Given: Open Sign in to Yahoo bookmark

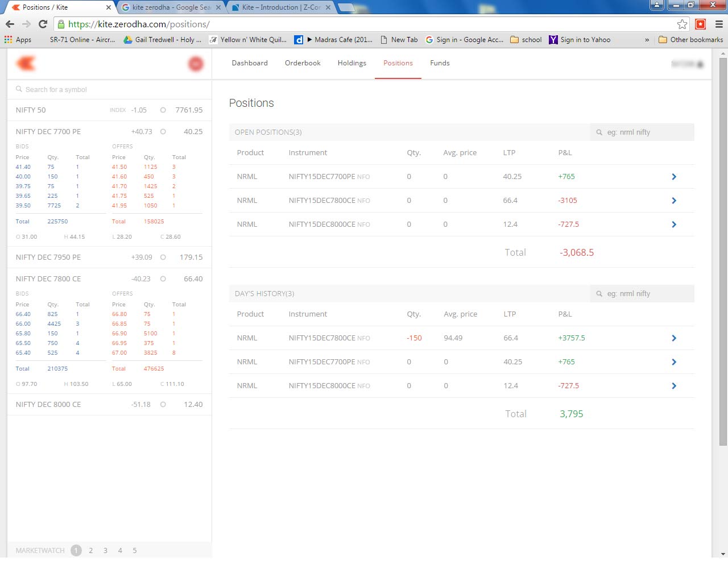Looking at the screenshot, I should 580,40.
